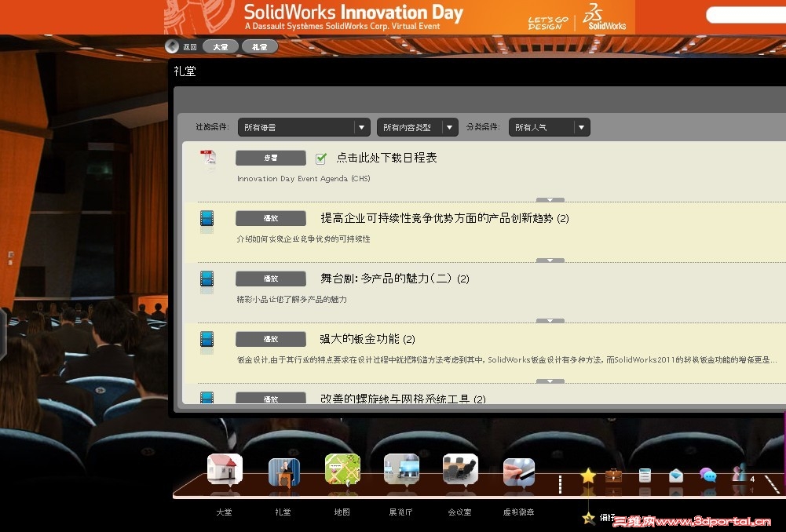Click the 钣金设计 SolidWorks2011 description text
The image size is (786, 532).
(x=506, y=359)
